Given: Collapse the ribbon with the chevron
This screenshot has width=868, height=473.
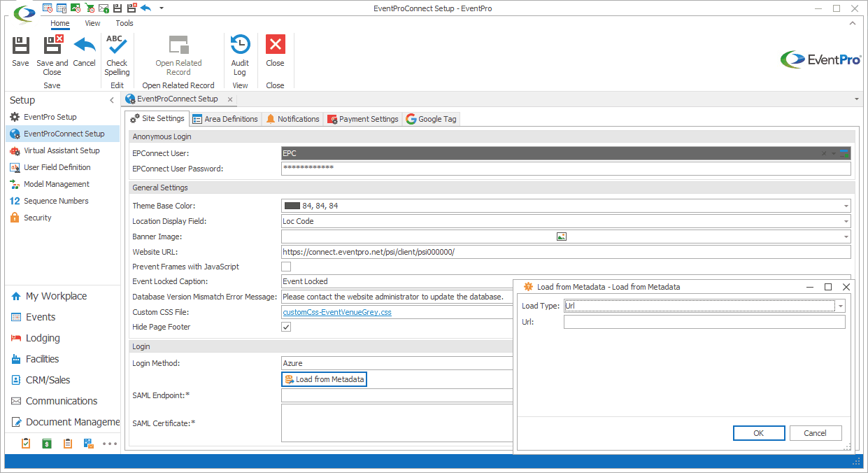Looking at the screenshot, I should (x=853, y=23).
